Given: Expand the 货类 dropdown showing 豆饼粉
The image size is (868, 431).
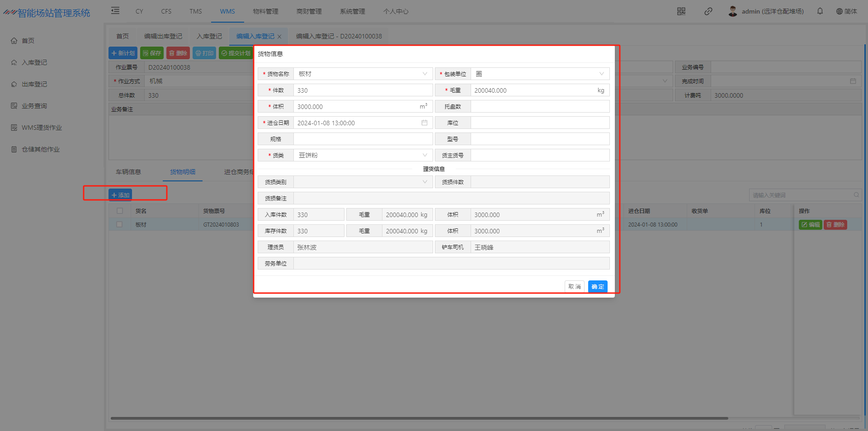Looking at the screenshot, I should (x=425, y=155).
